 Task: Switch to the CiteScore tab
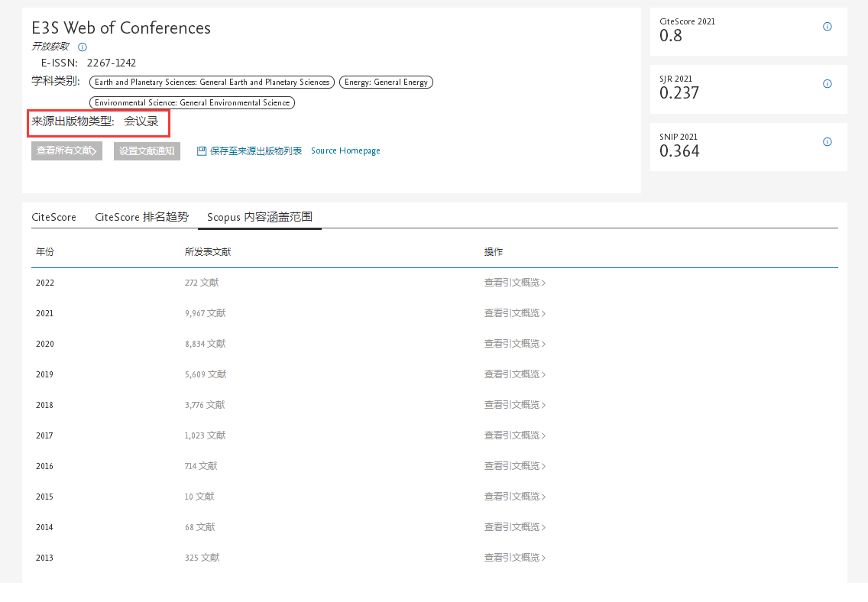click(x=53, y=217)
